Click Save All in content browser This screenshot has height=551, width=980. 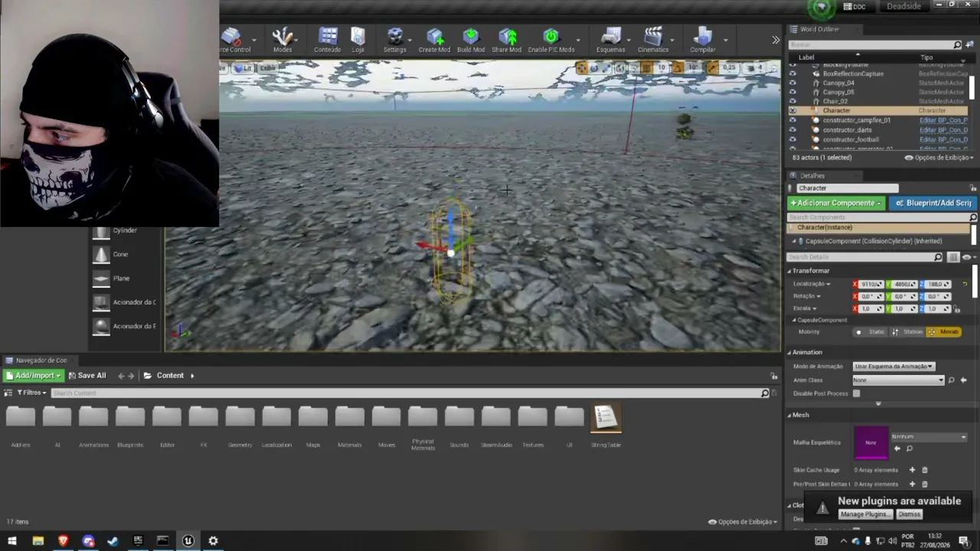coord(87,376)
